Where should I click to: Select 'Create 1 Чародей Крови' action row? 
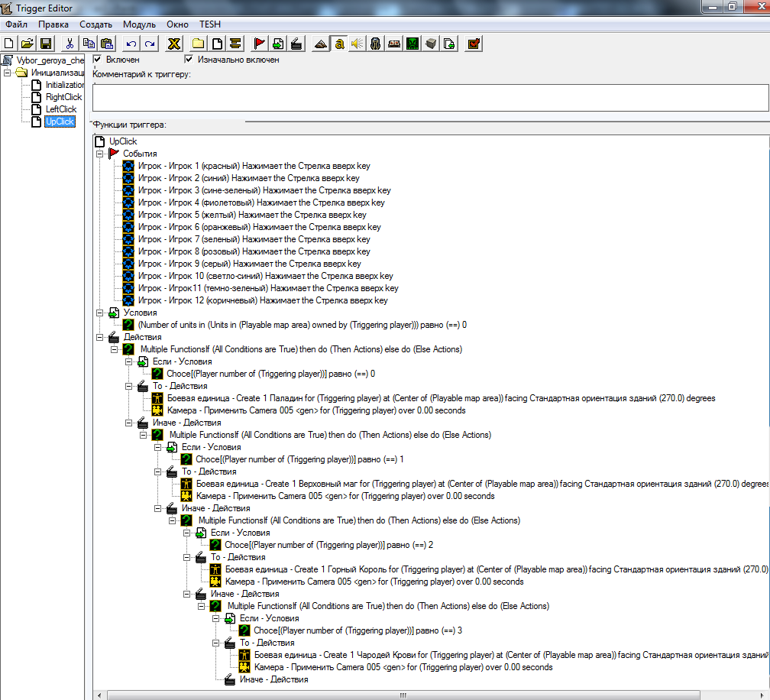(x=511, y=656)
